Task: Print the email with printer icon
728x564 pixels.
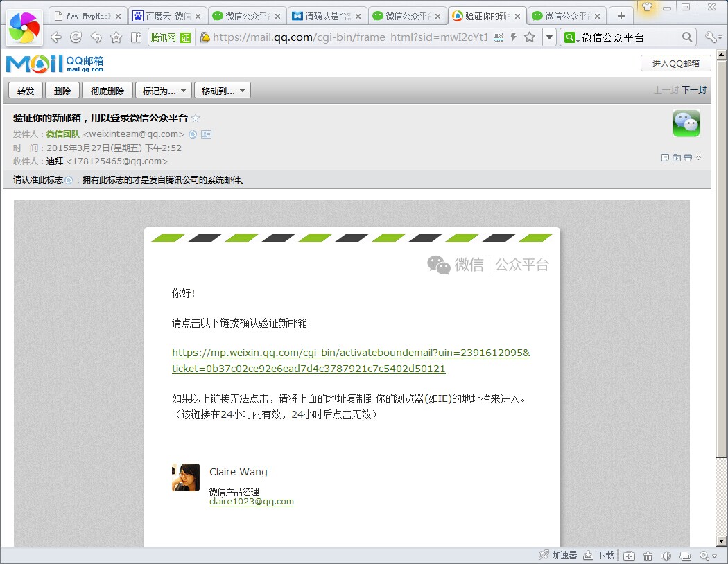Action: (688, 158)
